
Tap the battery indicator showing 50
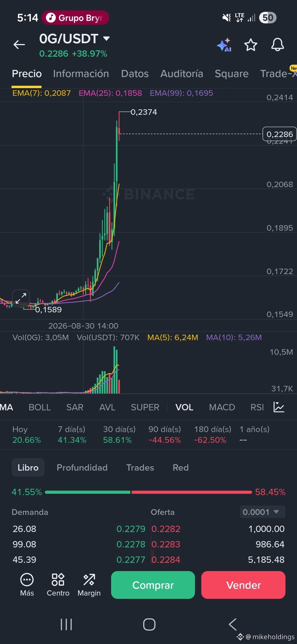[x=268, y=18]
